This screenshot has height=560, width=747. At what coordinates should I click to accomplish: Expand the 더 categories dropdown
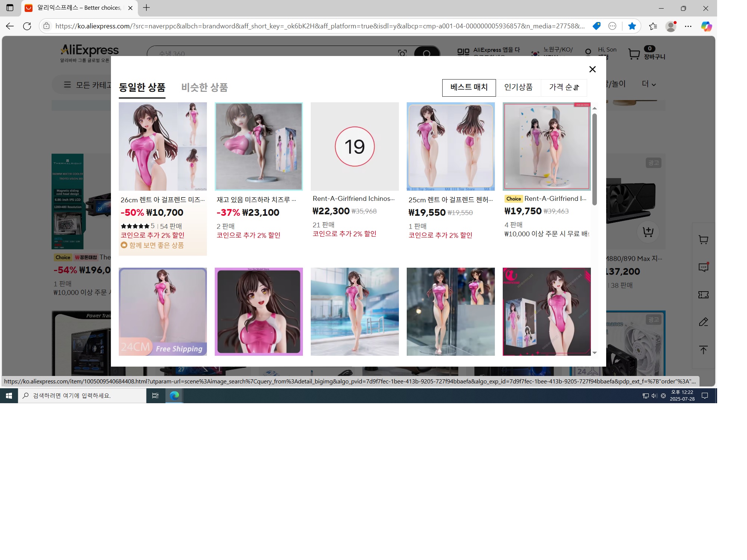(649, 84)
